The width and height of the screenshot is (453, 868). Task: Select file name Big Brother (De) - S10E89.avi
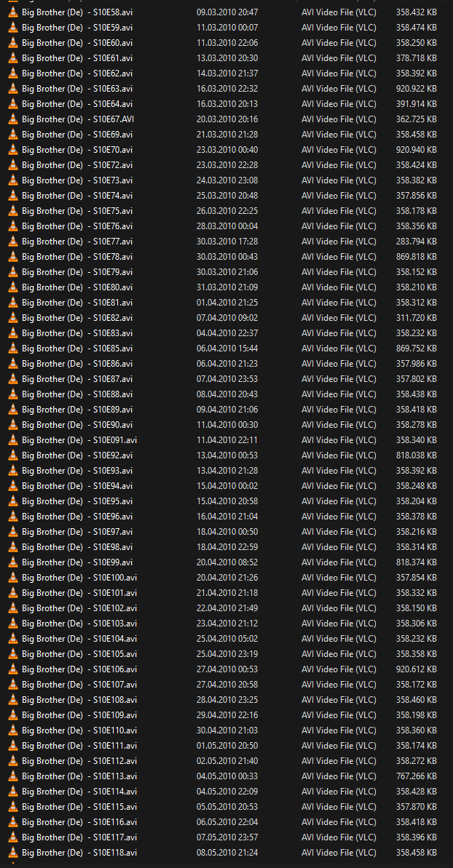77,410
